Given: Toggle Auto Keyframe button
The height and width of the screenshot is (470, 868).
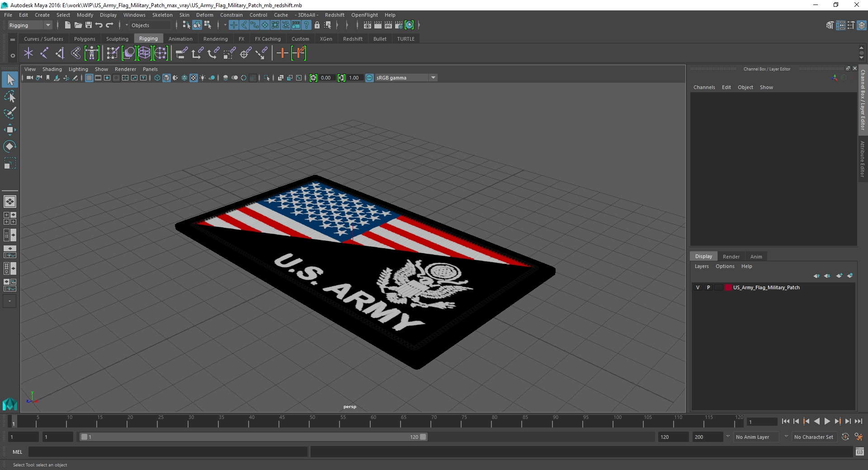Looking at the screenshot, I should (x=845, y=437).
